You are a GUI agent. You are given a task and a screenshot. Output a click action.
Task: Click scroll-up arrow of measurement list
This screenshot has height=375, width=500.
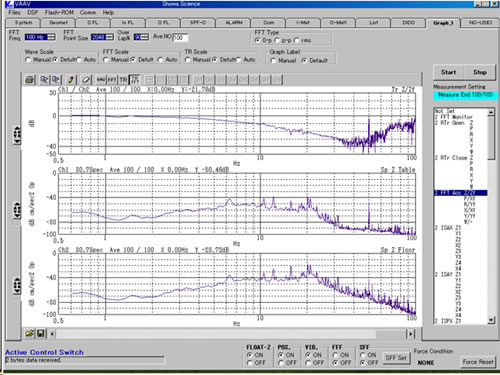coord(491,112)
